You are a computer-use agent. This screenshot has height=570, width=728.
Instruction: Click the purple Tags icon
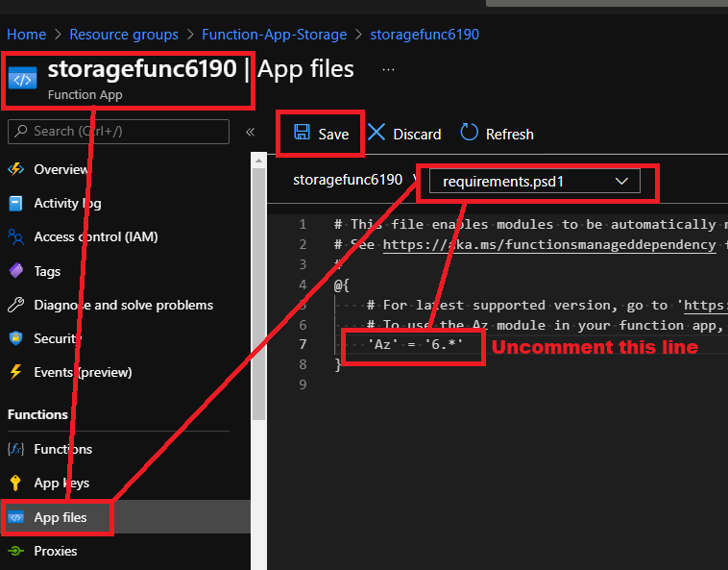point(15,271)
